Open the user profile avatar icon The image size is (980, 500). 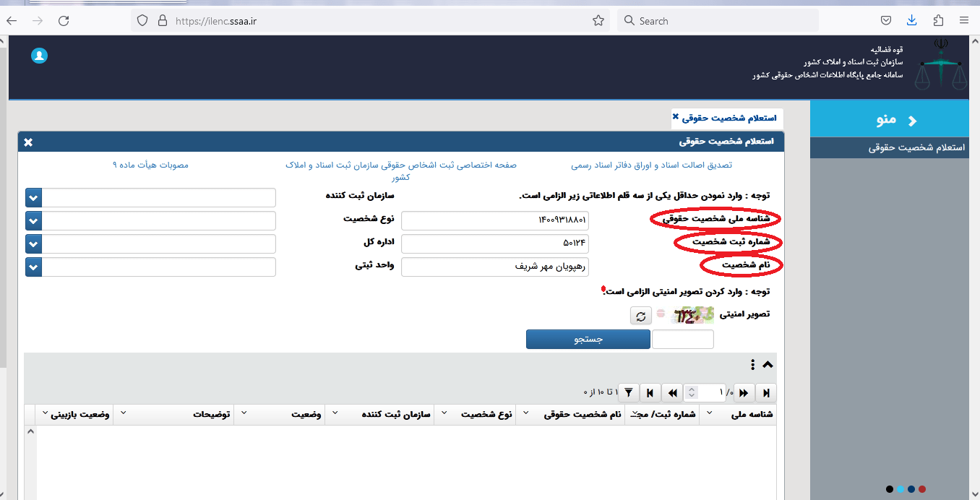(39, 55)
